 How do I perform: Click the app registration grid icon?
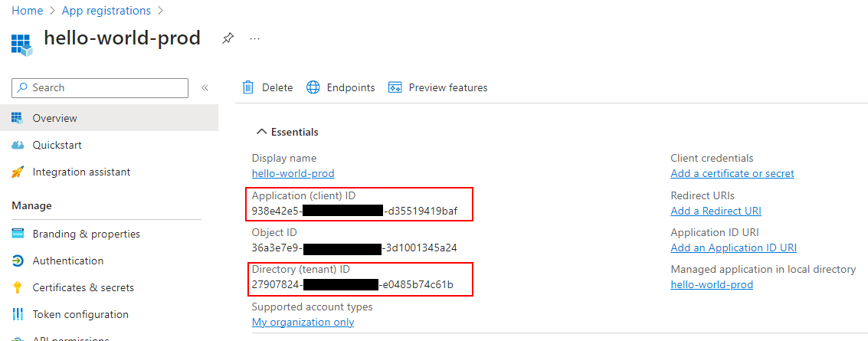(x=22, y=44)
